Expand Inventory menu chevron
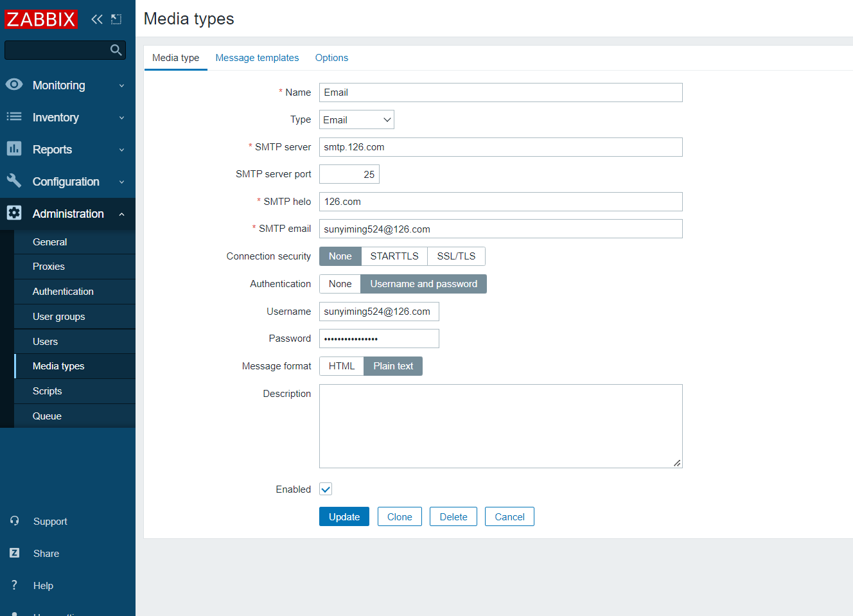 (122, 118)
